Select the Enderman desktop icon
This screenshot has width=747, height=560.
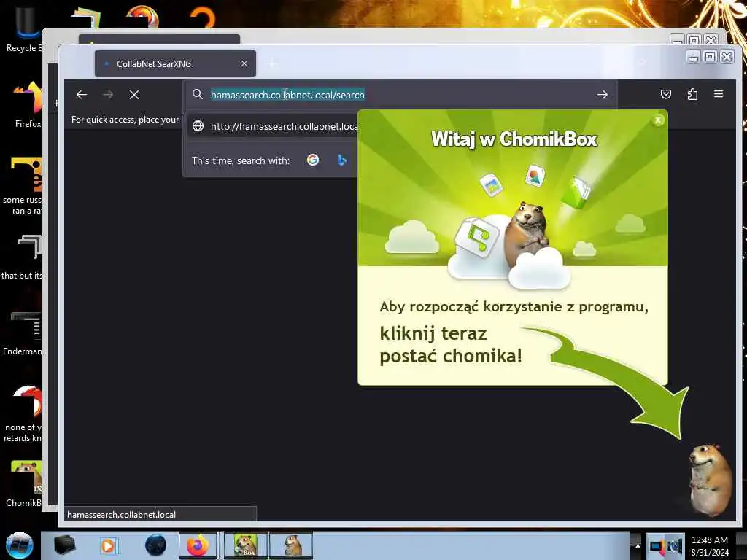coord(23,333)
